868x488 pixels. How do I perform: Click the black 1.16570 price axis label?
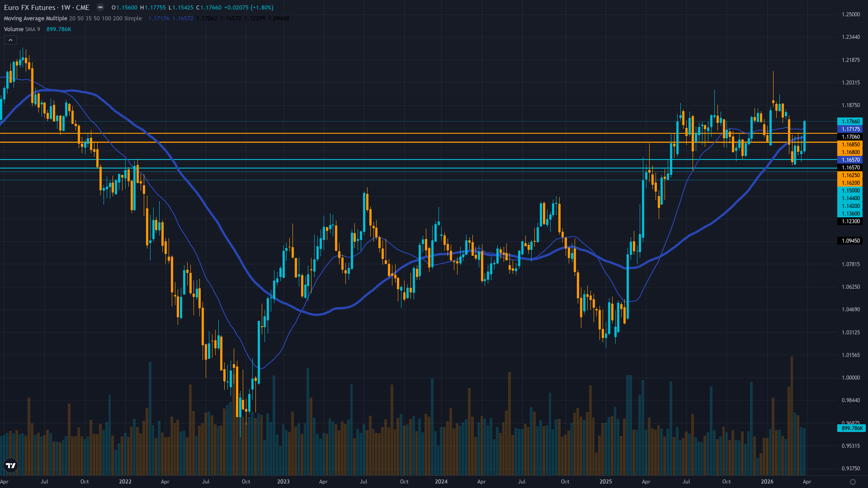[850, 168]
